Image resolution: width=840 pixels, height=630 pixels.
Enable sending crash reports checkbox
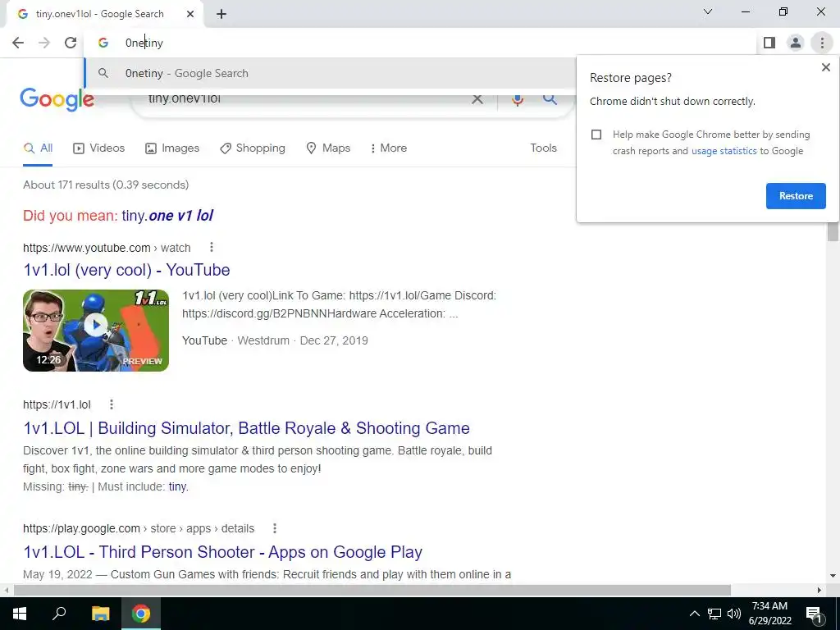pos(596,135)
